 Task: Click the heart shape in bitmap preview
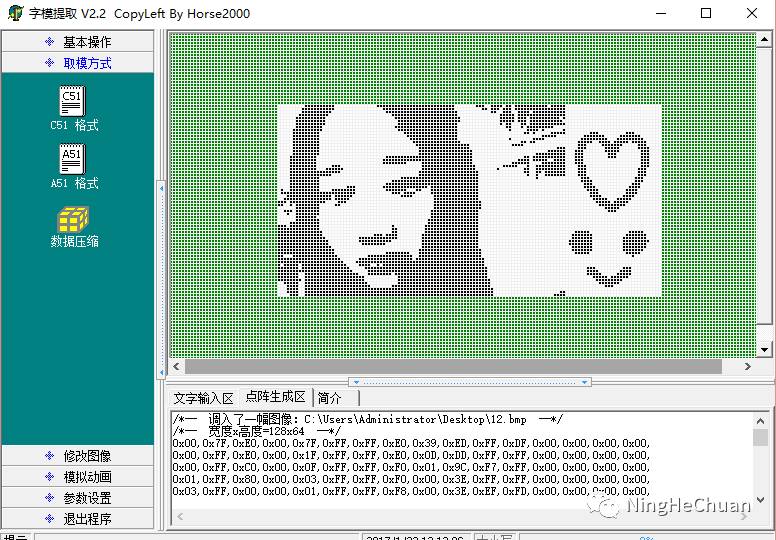click(614, 168)
